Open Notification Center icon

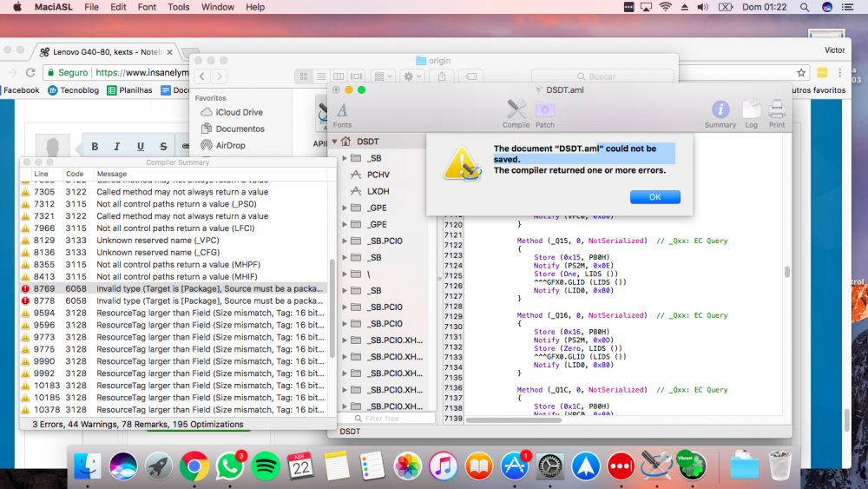coord(847,7)
